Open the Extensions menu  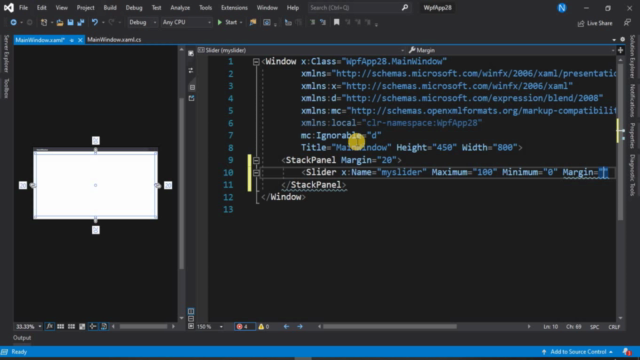pos(234,8)
